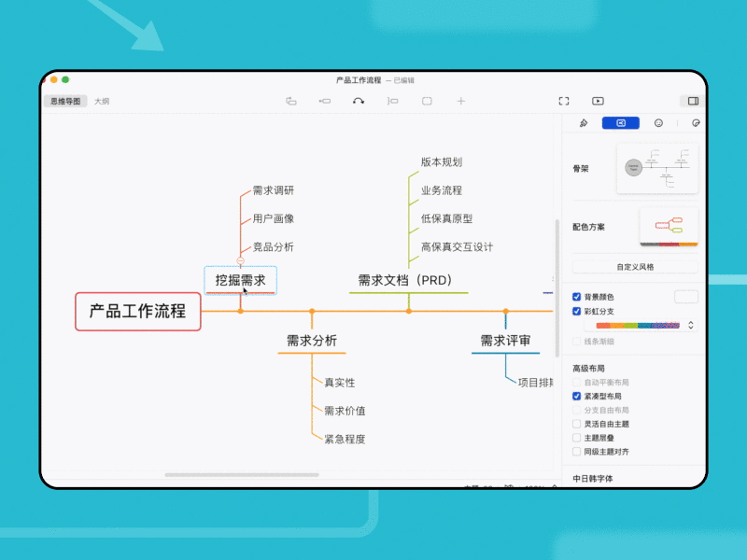This screenshot has width=747, height=560.
Task: Add a boundary via the toolbar icon
Action: pyautogui.click(x=428, y=101)
